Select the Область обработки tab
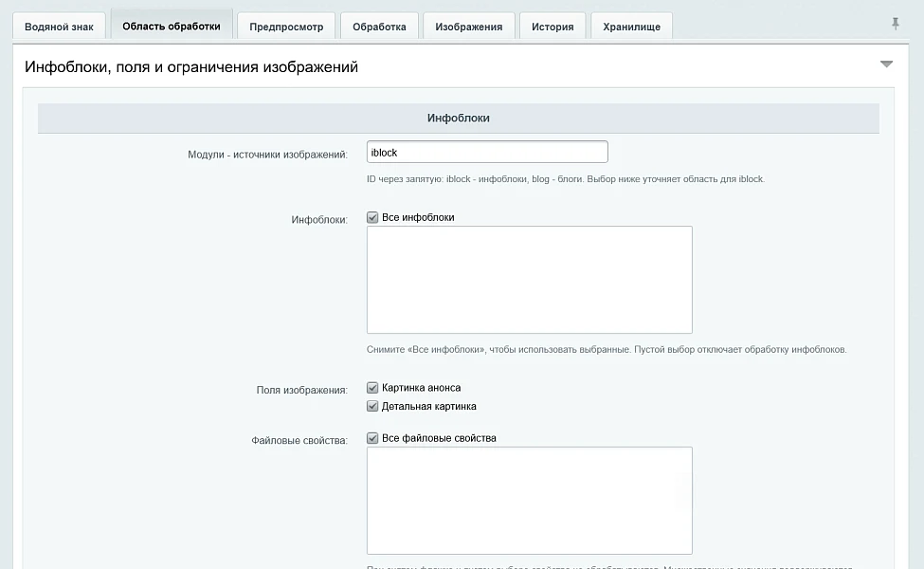This screenshot has width=924, height=569. 172,26
